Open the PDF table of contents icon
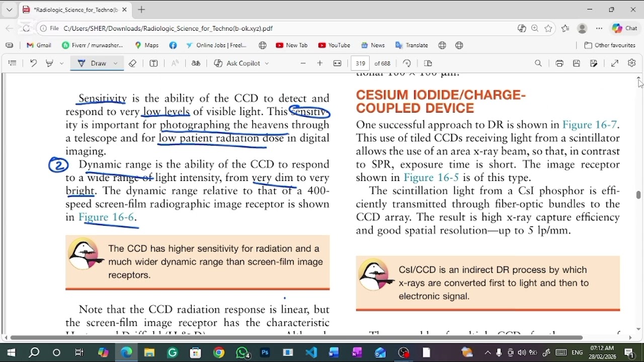 point(13,63)
